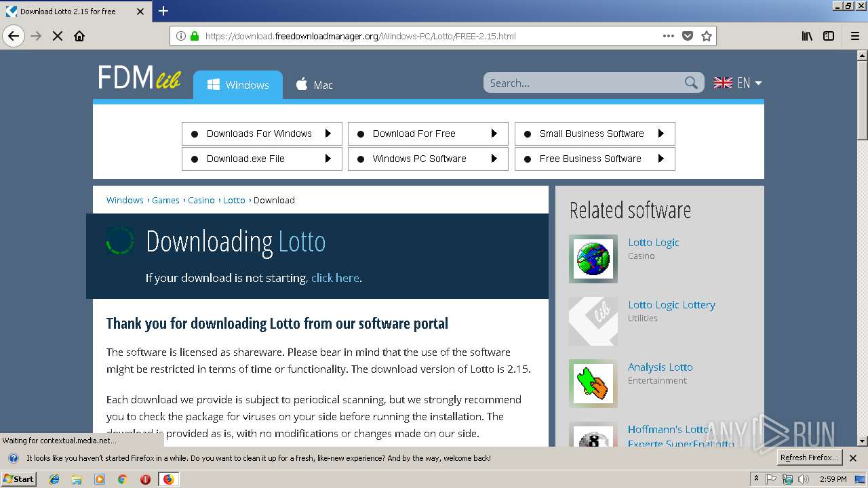Stop loading the page
Screen dimensions: 868x488
click(58, 36)
